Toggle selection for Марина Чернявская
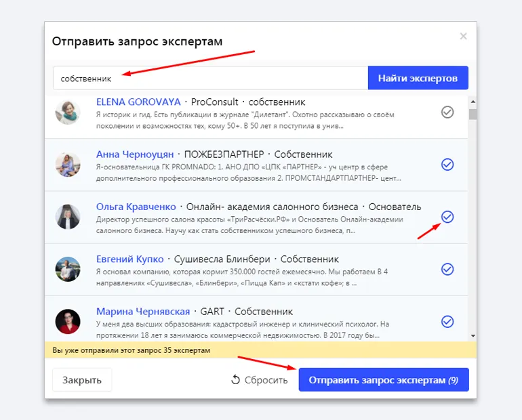Viewport: 522px width, 420px height. tap(447, 321)
